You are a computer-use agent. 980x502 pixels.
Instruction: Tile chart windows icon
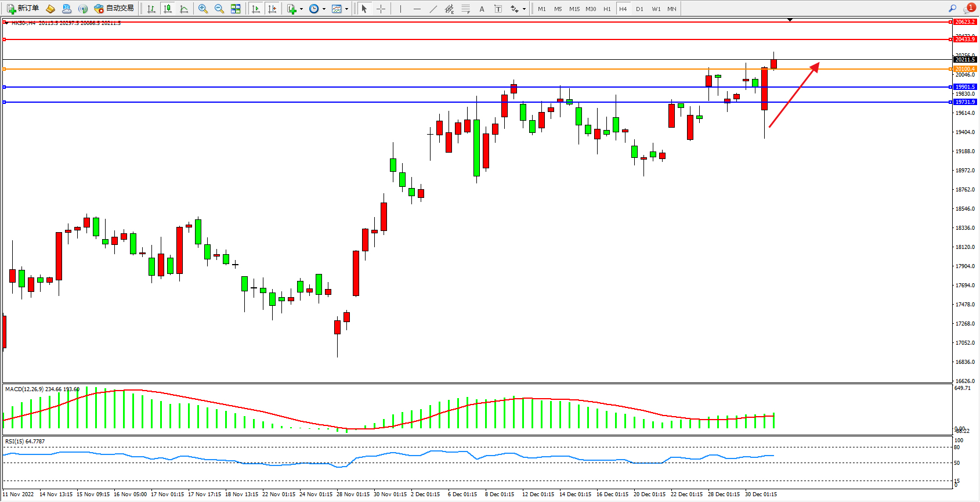(x=236, y=9)
